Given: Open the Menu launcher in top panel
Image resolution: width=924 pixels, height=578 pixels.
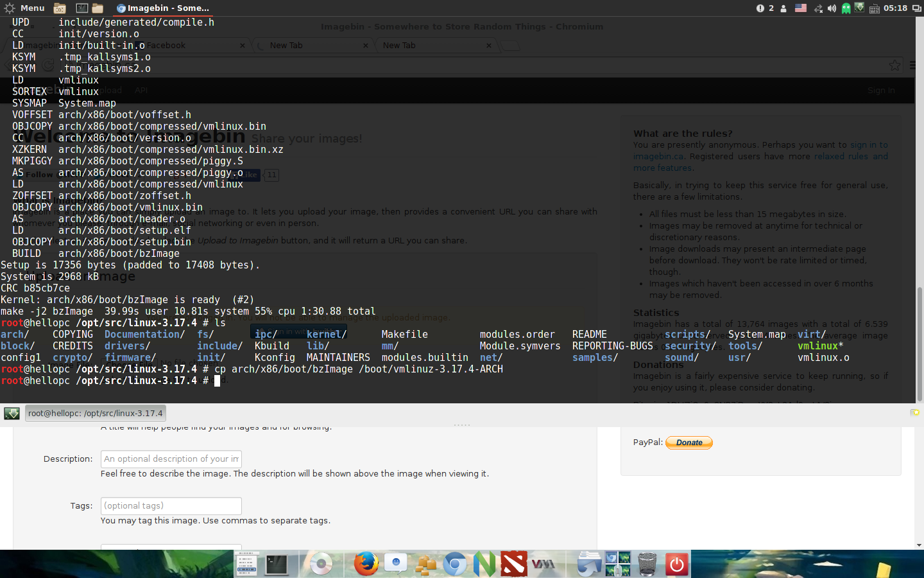Looking at the screenshot, I should [x=24, y=8].
